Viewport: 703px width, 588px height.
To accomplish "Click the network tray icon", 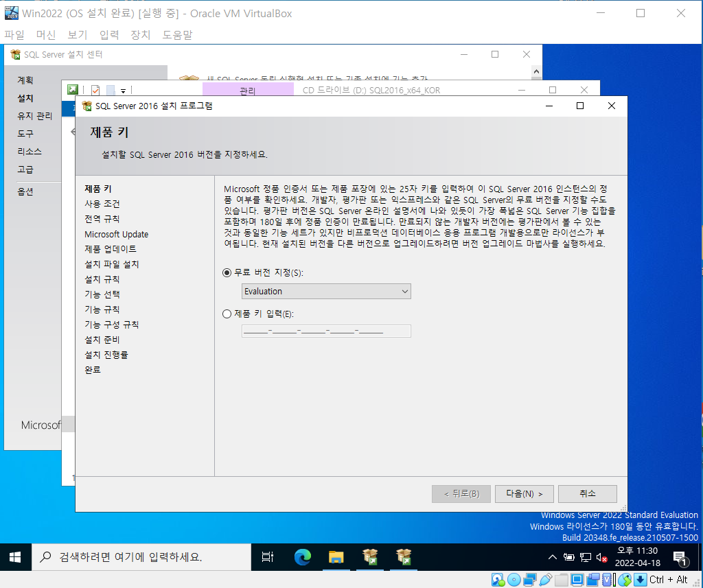I will [x=585, y=557].
